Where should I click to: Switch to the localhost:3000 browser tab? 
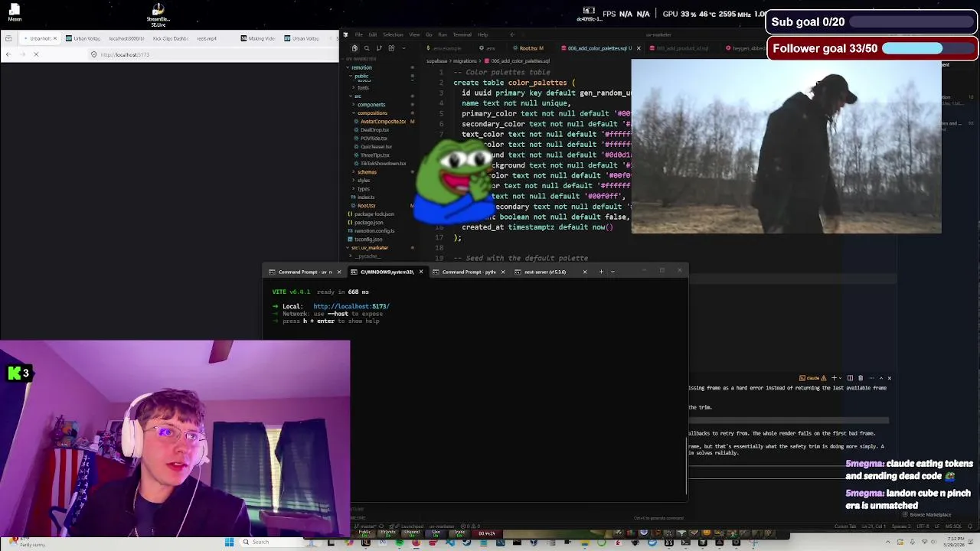tap(126, 38)
